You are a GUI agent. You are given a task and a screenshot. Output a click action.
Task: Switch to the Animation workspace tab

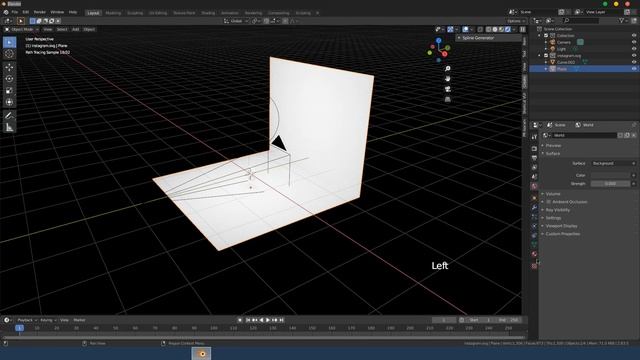(x=230, y=13)
